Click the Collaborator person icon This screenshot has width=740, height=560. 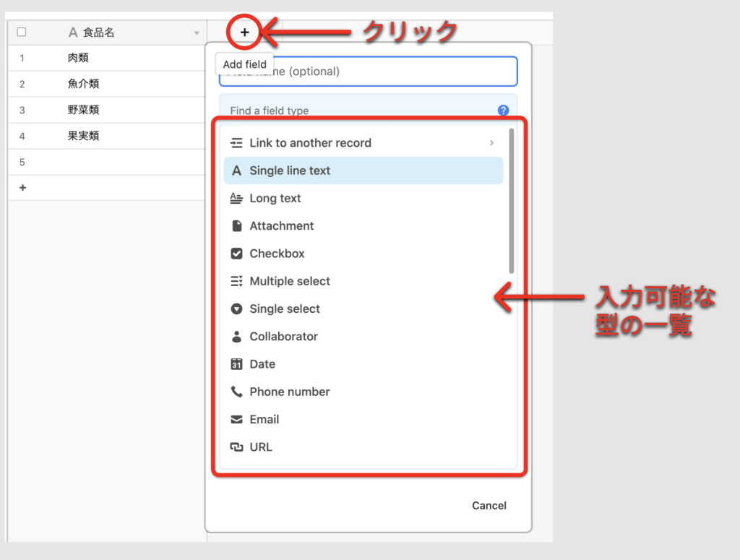(x=236, y=337)
